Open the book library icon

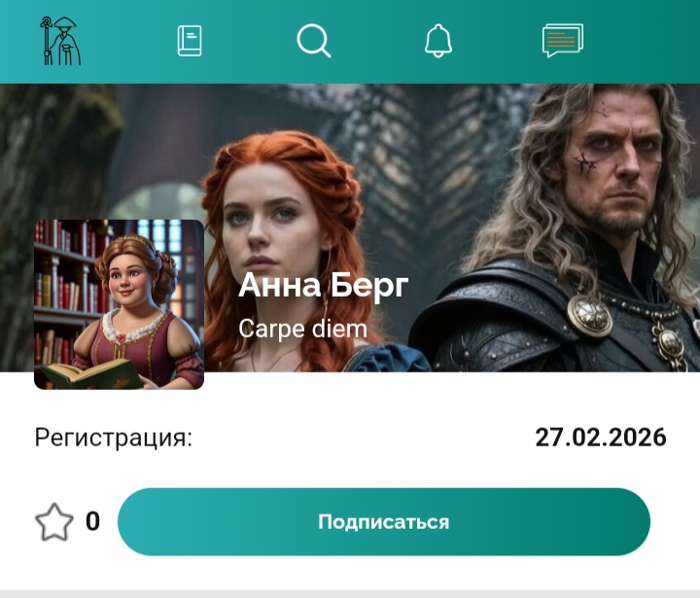click(190, 41)
